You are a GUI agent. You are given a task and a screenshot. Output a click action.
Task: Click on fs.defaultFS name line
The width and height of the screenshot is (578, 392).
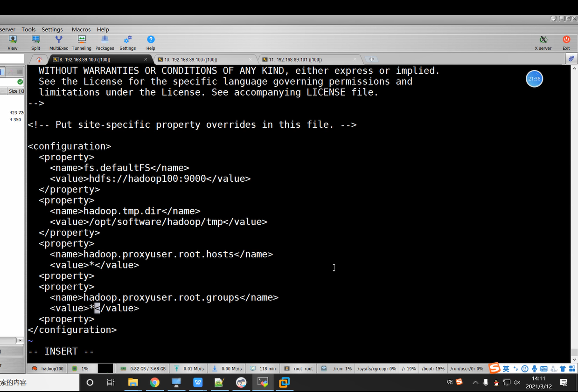point(119,168)
